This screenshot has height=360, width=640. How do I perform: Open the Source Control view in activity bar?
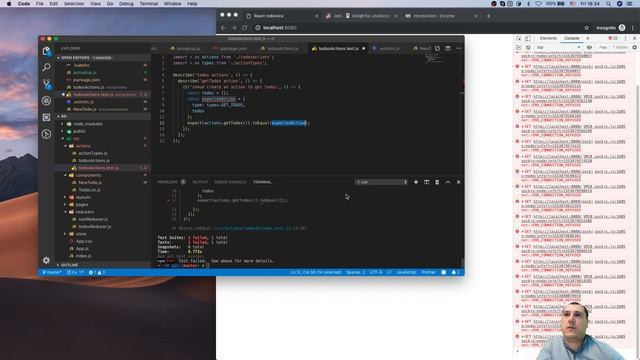(47, 84)
